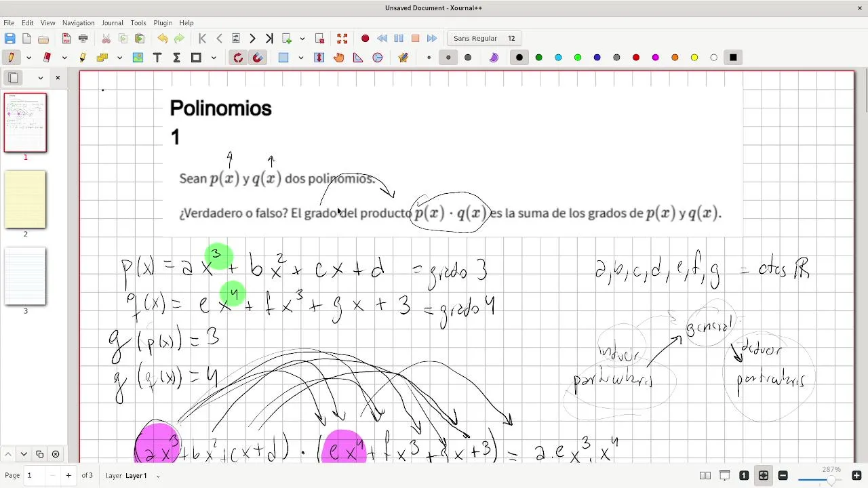Activate the vertical space tool
The width and height of the screenshot is (868, 488).
319,58
